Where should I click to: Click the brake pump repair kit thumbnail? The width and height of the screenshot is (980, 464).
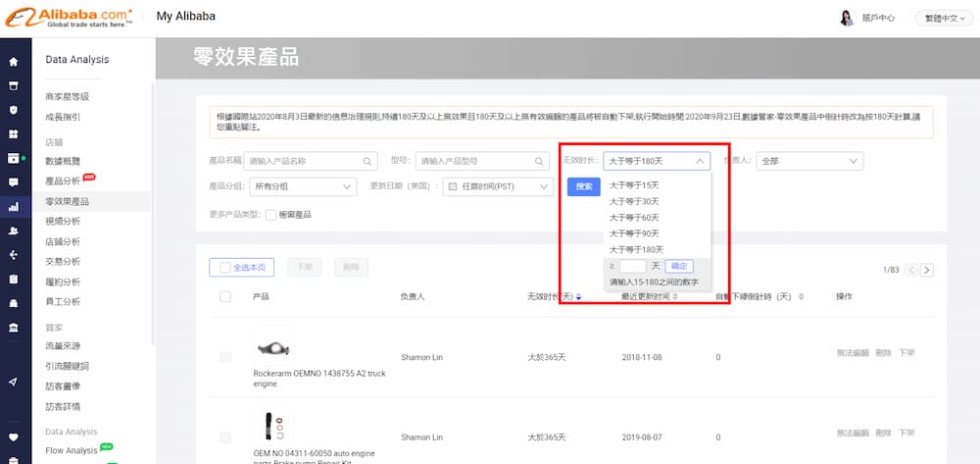273,427
